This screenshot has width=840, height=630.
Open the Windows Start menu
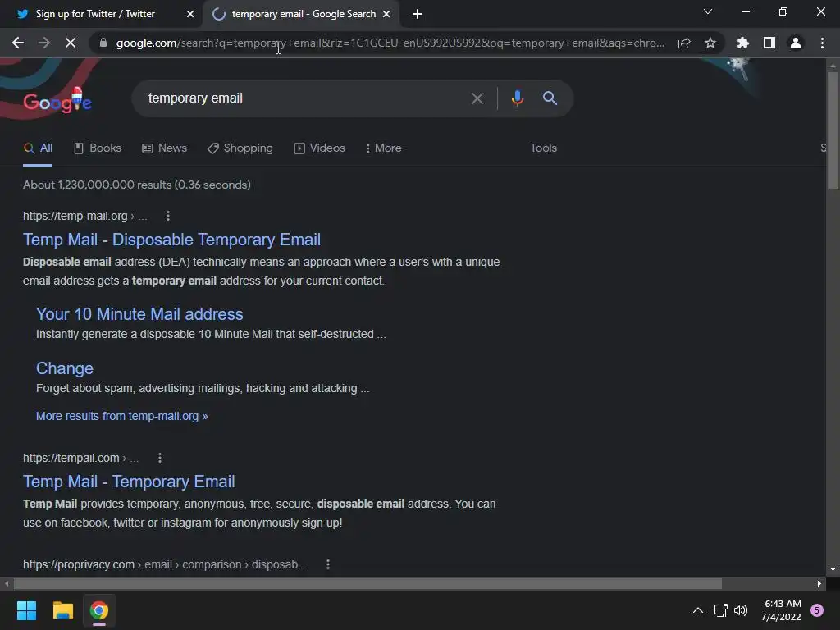(26, 610)
